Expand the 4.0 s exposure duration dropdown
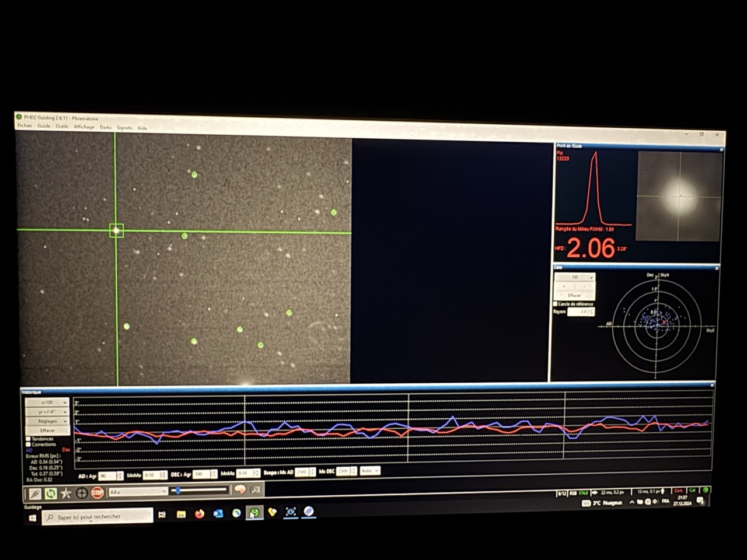 point(138,492)
